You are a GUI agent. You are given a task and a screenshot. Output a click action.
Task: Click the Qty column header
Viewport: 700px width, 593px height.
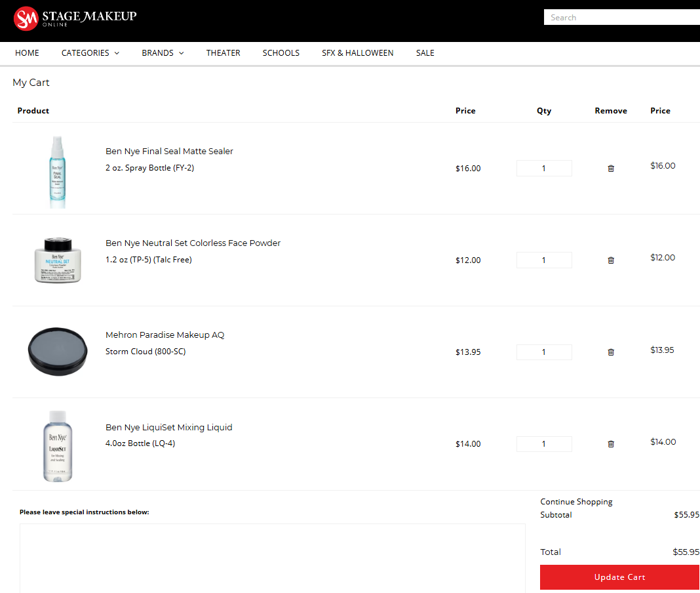544,111
